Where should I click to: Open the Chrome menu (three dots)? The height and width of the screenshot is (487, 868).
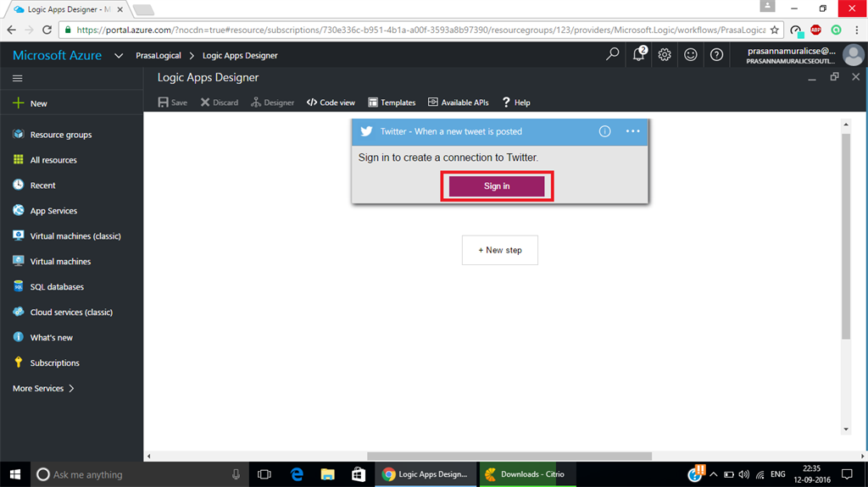pyautogui.click(x=856, y=30)
